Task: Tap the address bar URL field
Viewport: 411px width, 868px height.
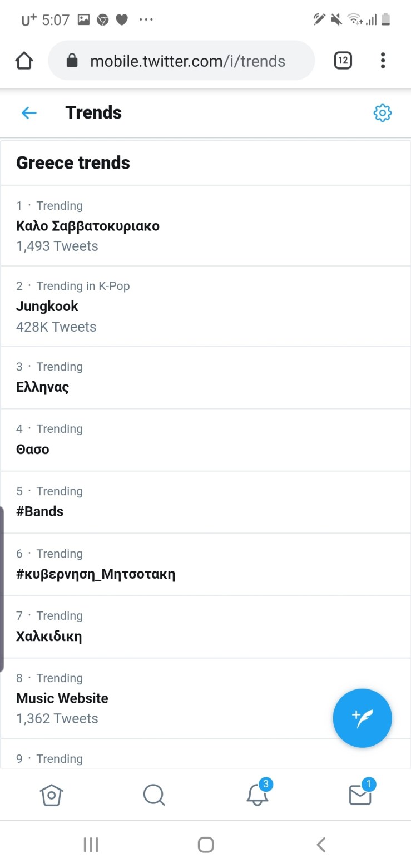Action: pos(187,61)
